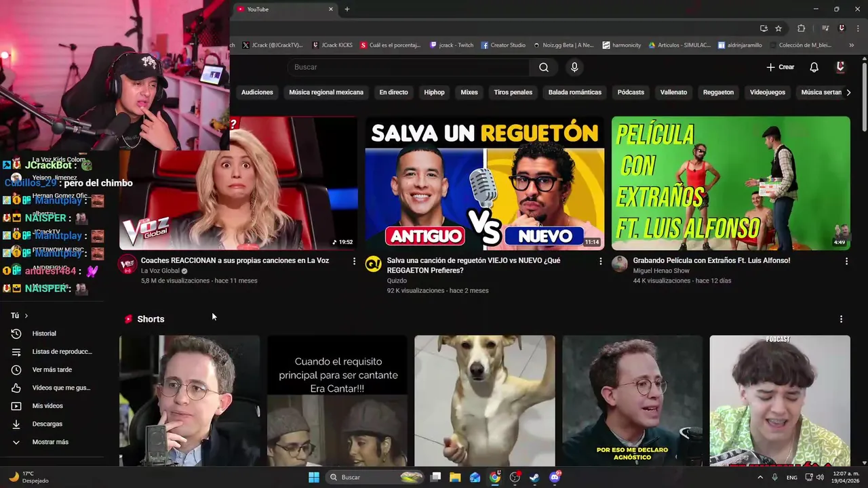868x488 pixels.
Task: Open File Explorer from taskbar
Action: (455, 477)
